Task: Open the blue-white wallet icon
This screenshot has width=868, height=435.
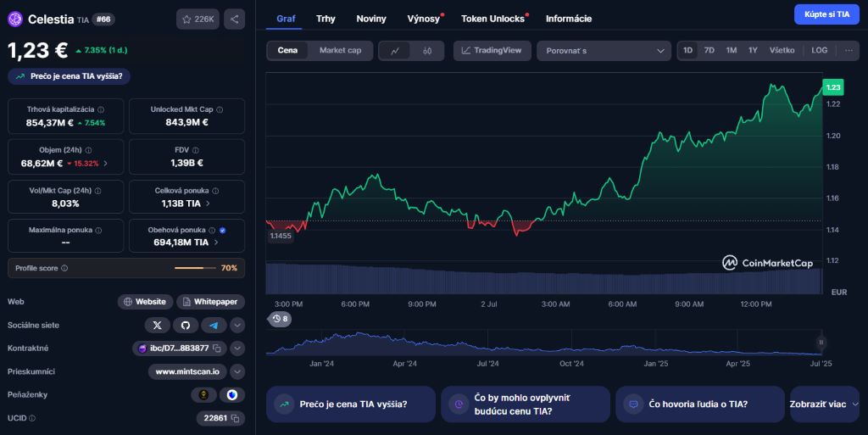Action: pos(232,394)
